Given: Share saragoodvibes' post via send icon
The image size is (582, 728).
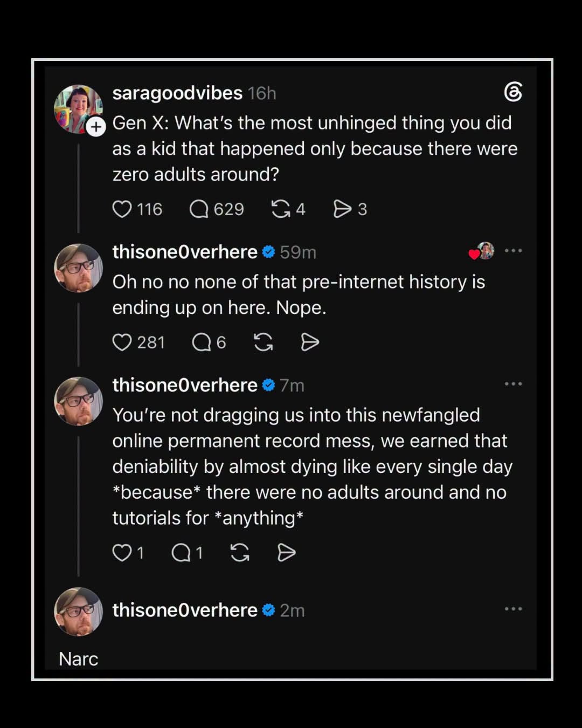Looking at the screenshot, I should point(342,209).
